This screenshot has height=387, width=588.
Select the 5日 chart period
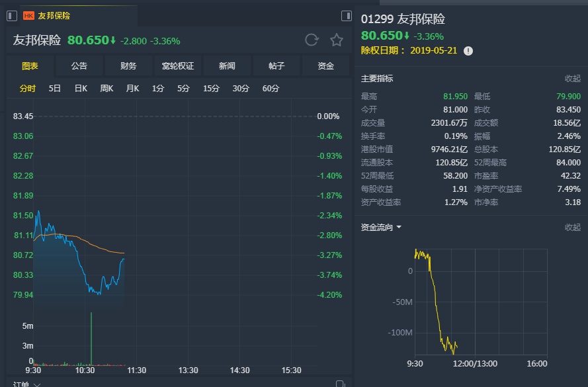(x=55, y=89)
